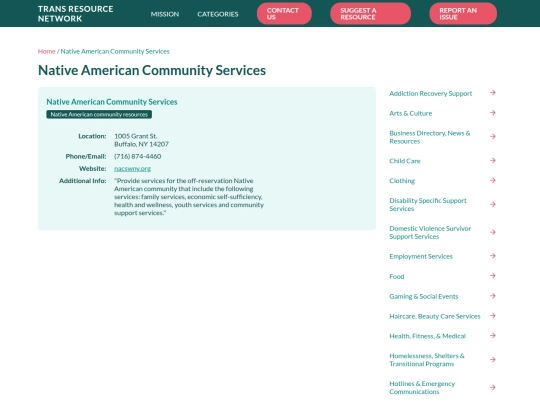Click the arrow beside Health, Fitness, & Medical

point(493,335)
